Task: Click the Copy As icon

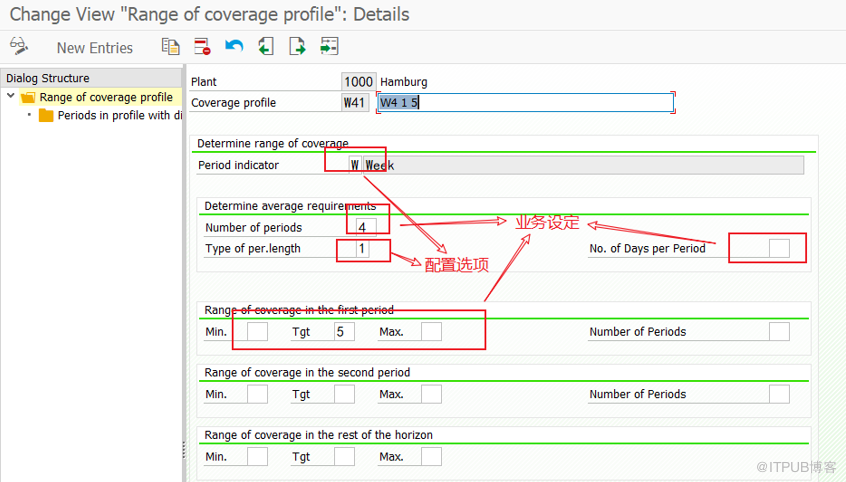Action: tap(171, 46)
